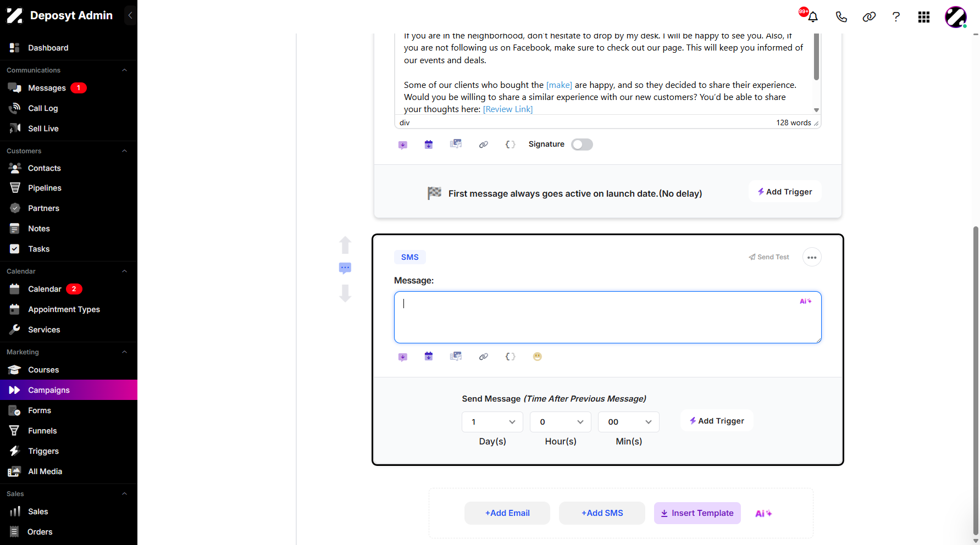
Task: Open the Hour(s) delay dropdown
Action: click(x=561, y=422)
